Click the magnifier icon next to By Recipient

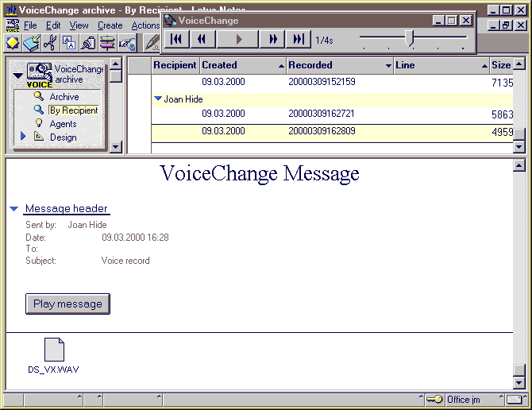39,110
